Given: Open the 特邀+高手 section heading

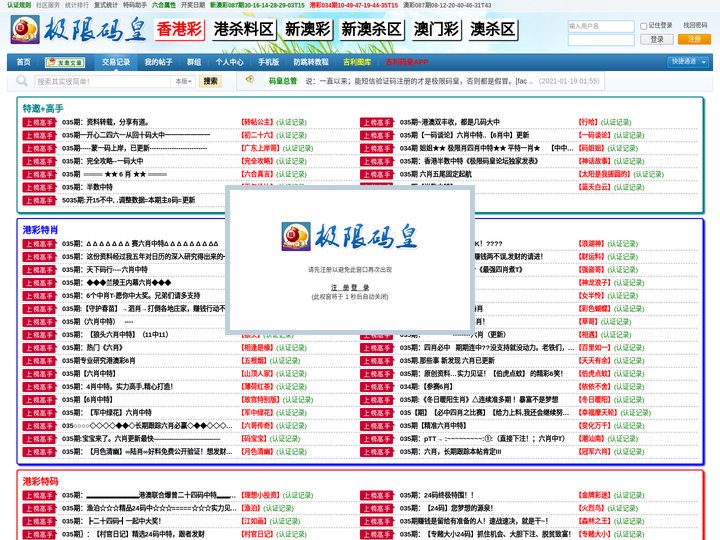Looking at the screenshot, I should [x=43, y=108].
